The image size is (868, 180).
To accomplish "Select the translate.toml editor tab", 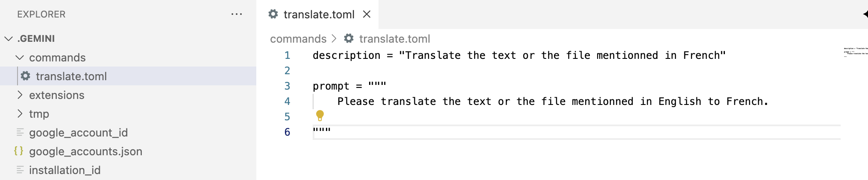I will point(319,15).
